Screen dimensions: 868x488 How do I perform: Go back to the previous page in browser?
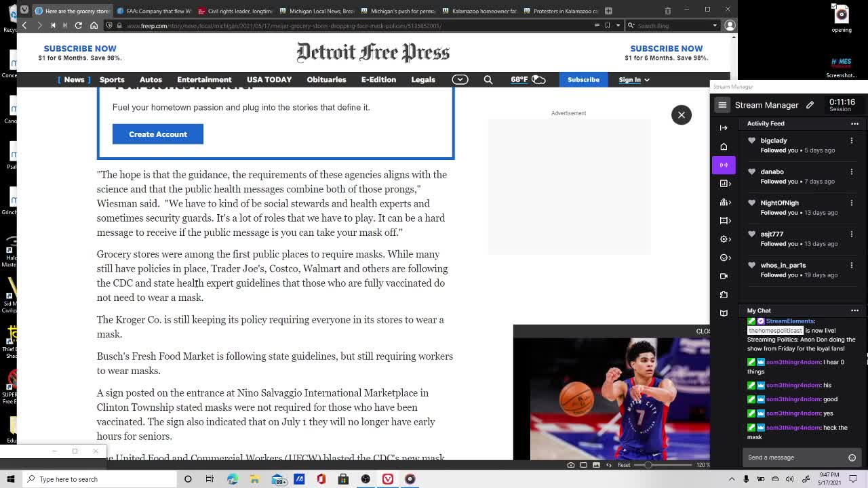24,25
